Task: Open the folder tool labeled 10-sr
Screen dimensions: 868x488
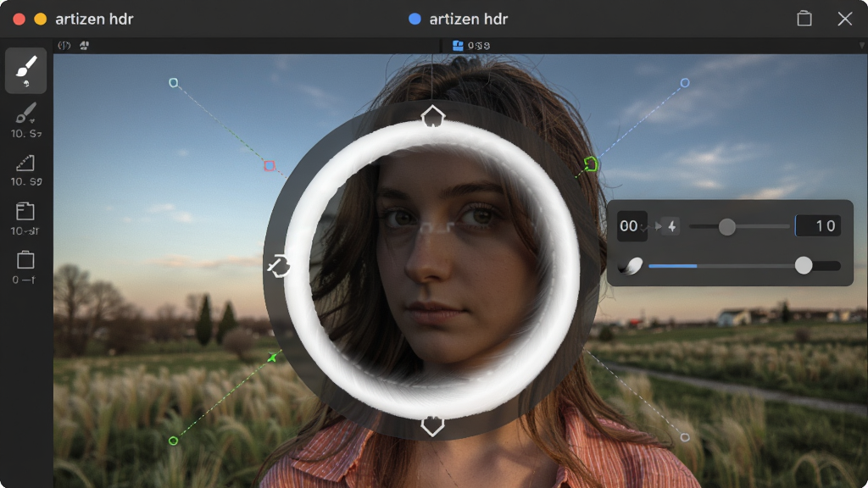Action: click(x=25, y=218)
